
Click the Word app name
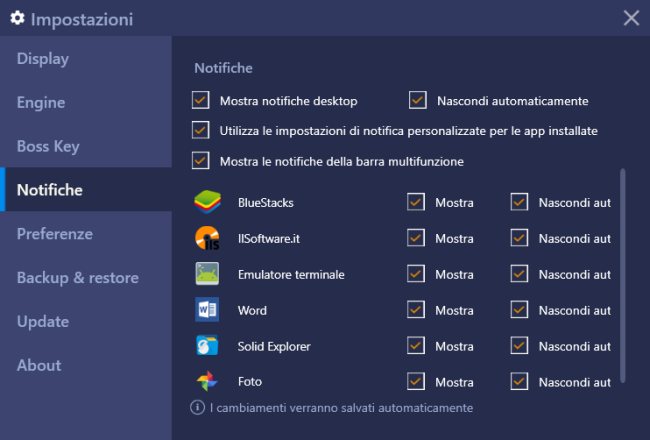pos(252,310)
